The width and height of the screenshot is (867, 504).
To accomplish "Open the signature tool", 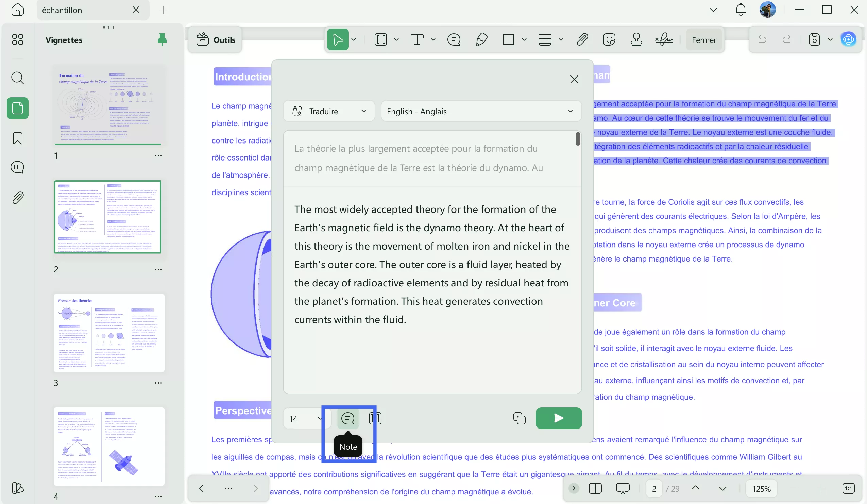I will point(664,40).
